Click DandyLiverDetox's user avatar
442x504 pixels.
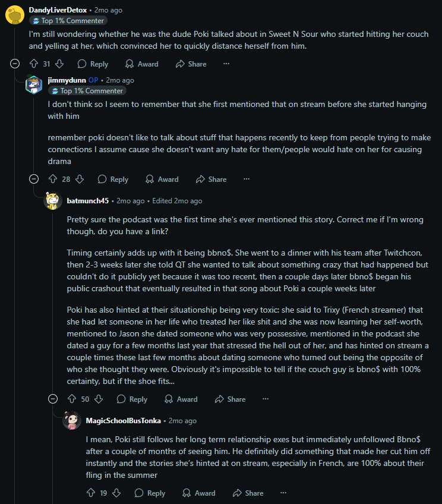[14, 14]
